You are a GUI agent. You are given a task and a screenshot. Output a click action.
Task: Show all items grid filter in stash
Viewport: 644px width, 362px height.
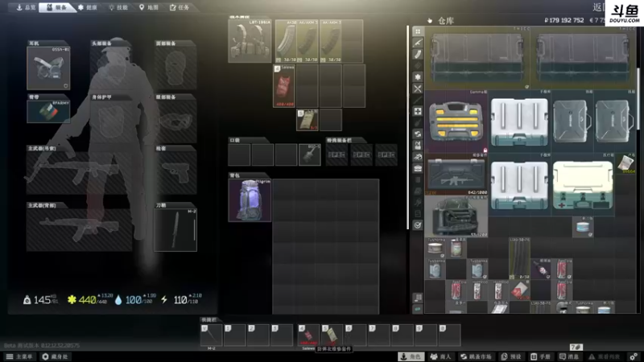[418, 31]
